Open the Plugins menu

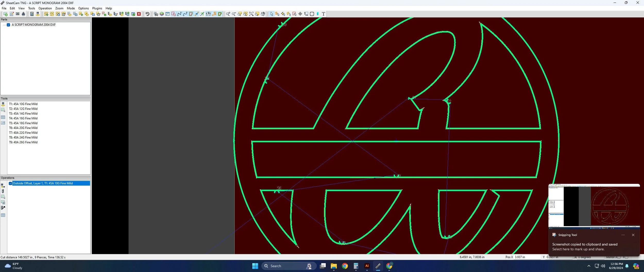click(97, 8)
